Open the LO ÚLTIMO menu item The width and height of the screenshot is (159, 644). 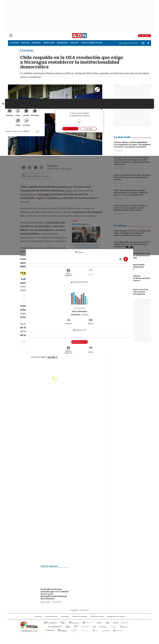14,43
